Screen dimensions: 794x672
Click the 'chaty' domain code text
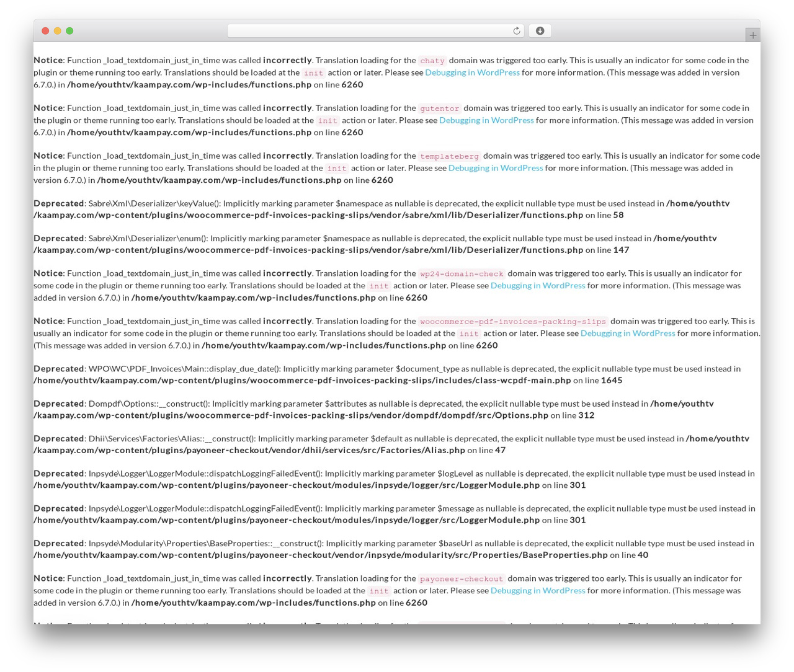(x=432, y=61)
